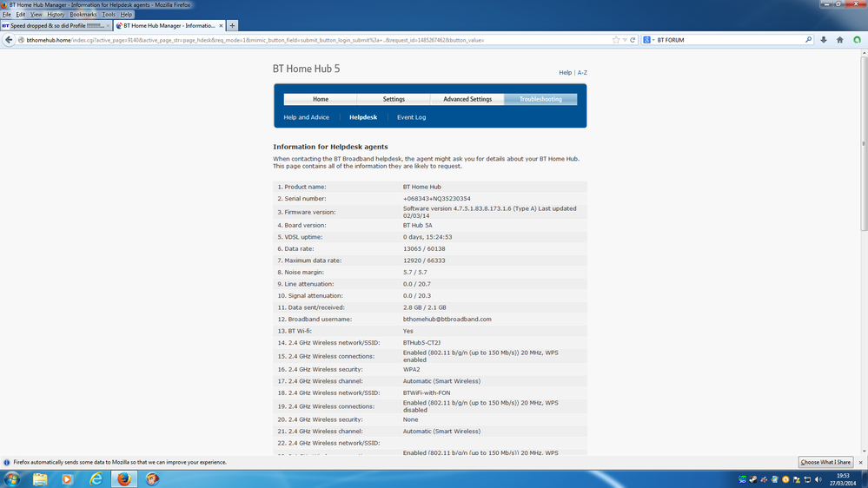Image resolution: width=868 pixels, height=488 pixels.
Task: Expand the URL history dropdown arrow
Action: click(625, 40)
